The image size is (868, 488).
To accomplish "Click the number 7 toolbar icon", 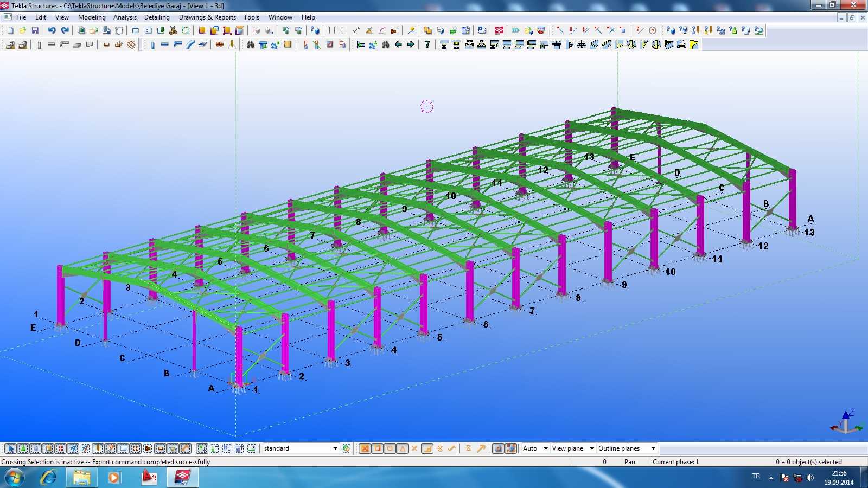I will (x=427, y=44).
